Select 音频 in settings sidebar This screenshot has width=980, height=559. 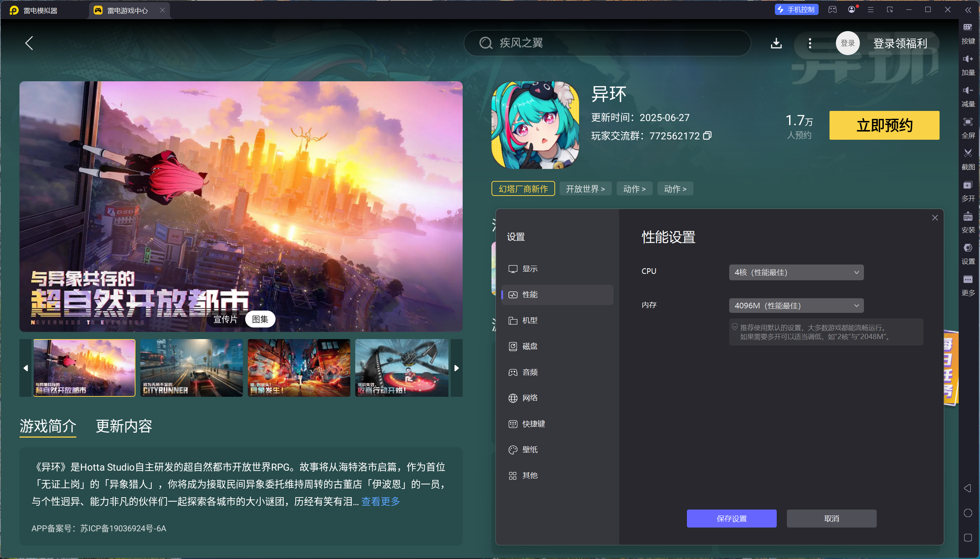pos(557,372)
